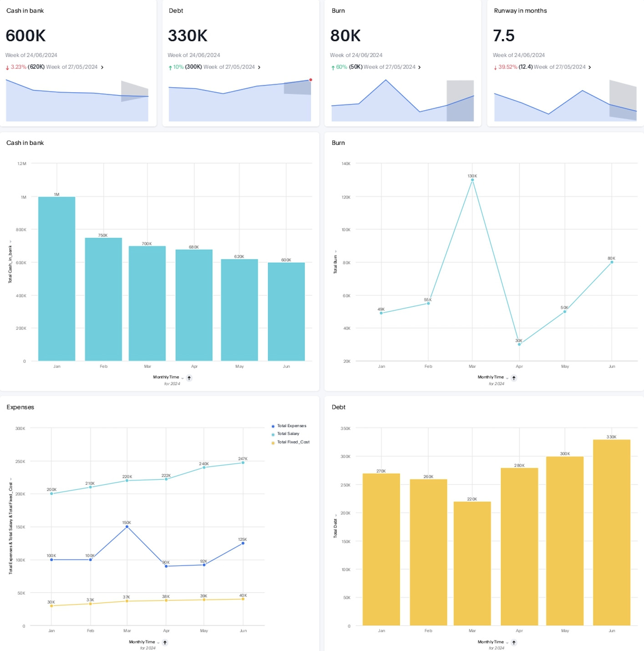Select the Jun 330K bar in Debt chart
Image resolution: width=644 pixels, height=651 pixels.
pyautogui.click(x=612, y=533)
